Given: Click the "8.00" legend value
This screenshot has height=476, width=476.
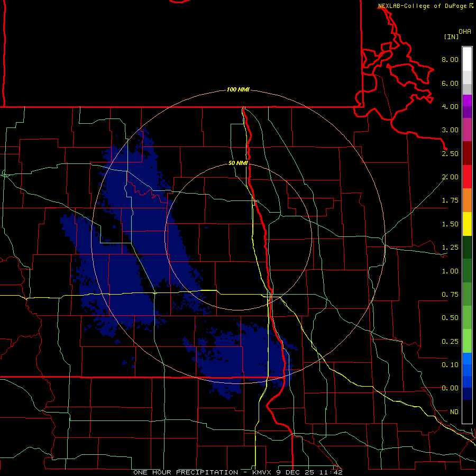Looking at the screenshot, I should pos(450,59).
